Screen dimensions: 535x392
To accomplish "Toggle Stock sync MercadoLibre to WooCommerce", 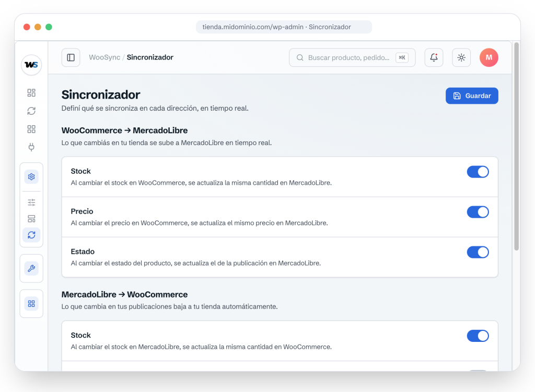I will click(x=478, y=336).
